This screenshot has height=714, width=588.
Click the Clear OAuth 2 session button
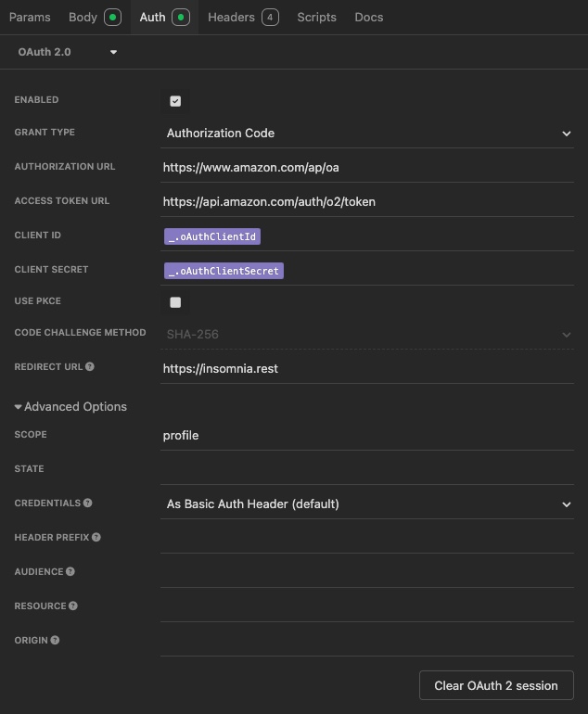coord(496,686)
